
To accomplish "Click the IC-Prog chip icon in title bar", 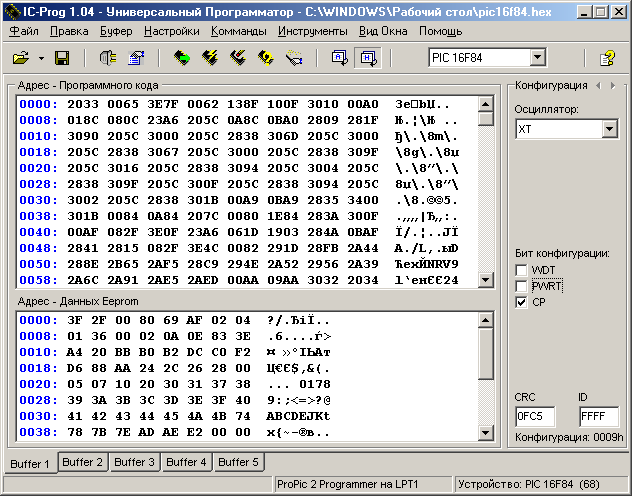I will pos(12,12).
